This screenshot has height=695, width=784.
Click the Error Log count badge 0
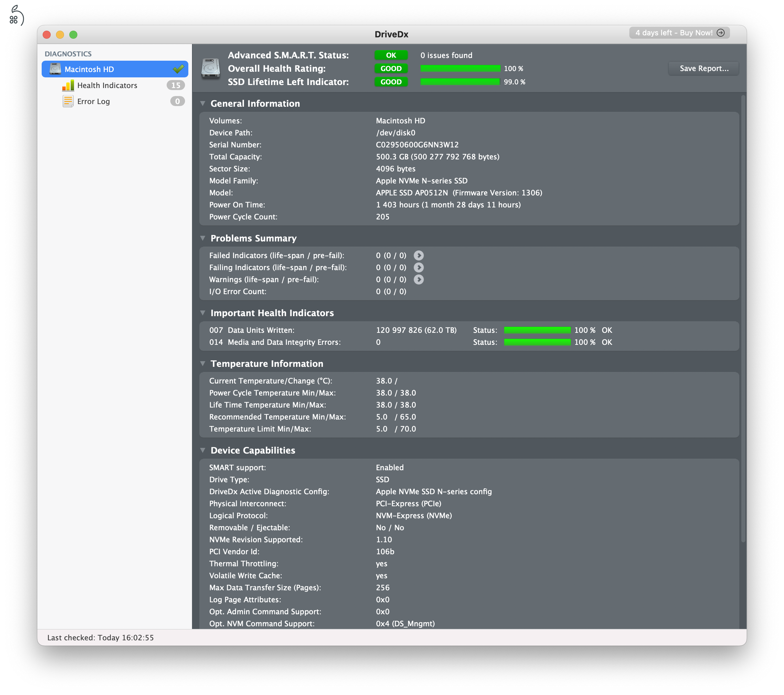[177, 101]
